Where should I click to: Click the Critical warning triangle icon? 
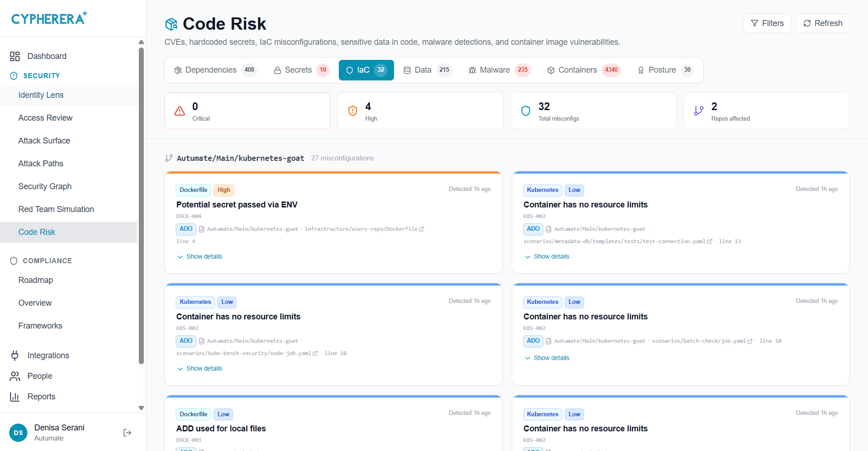(x=180, y=111)
